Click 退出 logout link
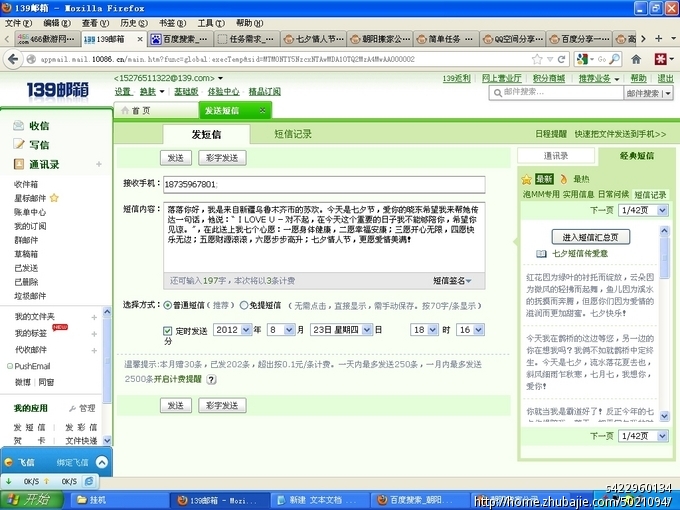 [665, 78]
